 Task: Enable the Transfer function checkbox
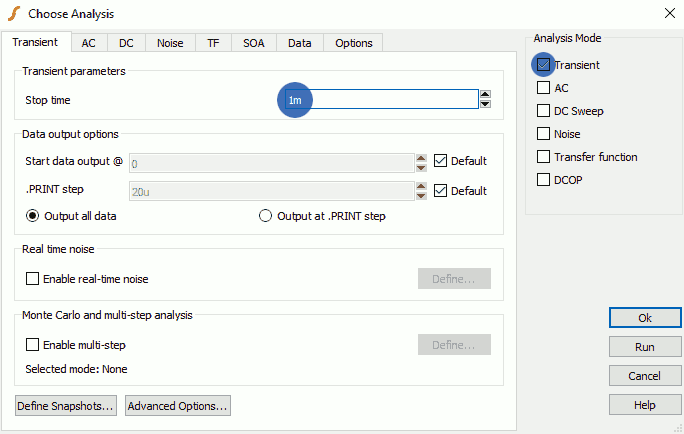click(544, 157)
